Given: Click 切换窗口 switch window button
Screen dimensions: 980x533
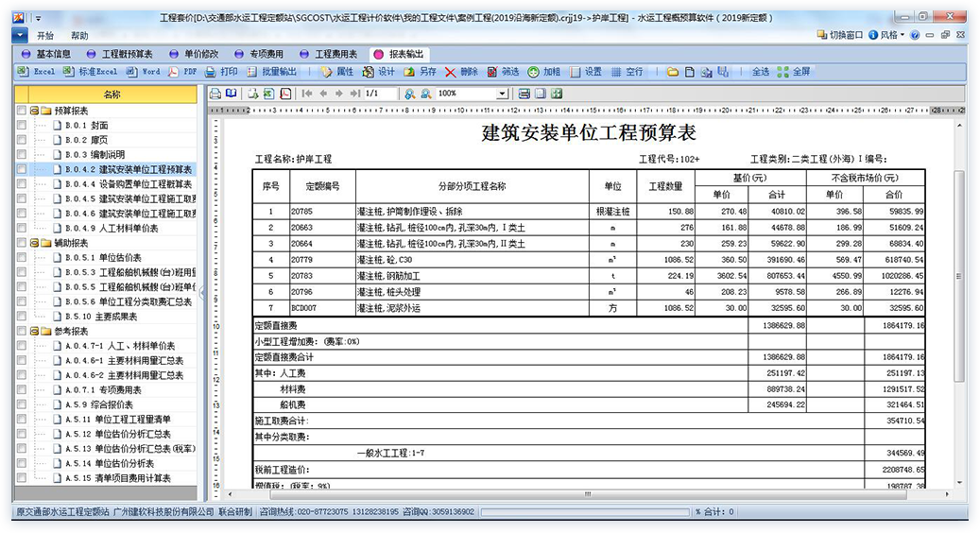Looking at the screenshot, I should point(840,35).
